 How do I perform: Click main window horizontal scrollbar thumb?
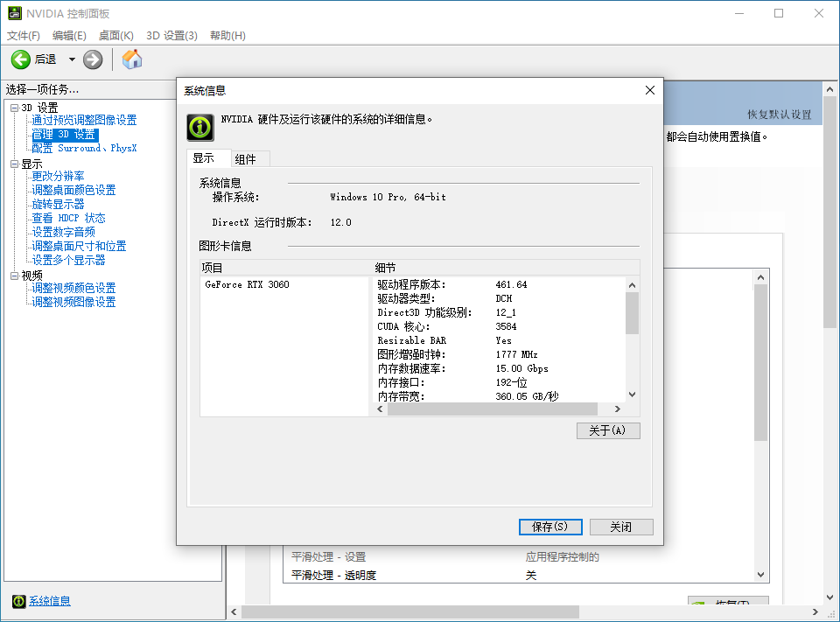click(409, 612)
